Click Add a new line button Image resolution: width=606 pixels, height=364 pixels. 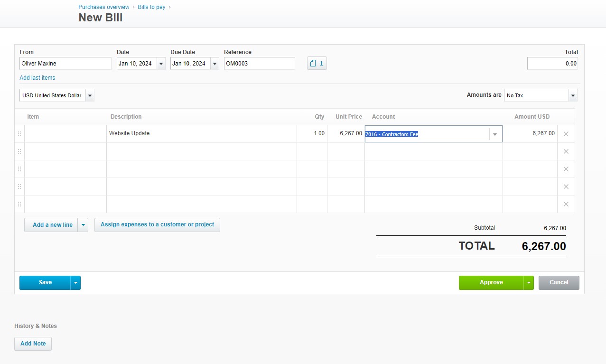point(51,225)
